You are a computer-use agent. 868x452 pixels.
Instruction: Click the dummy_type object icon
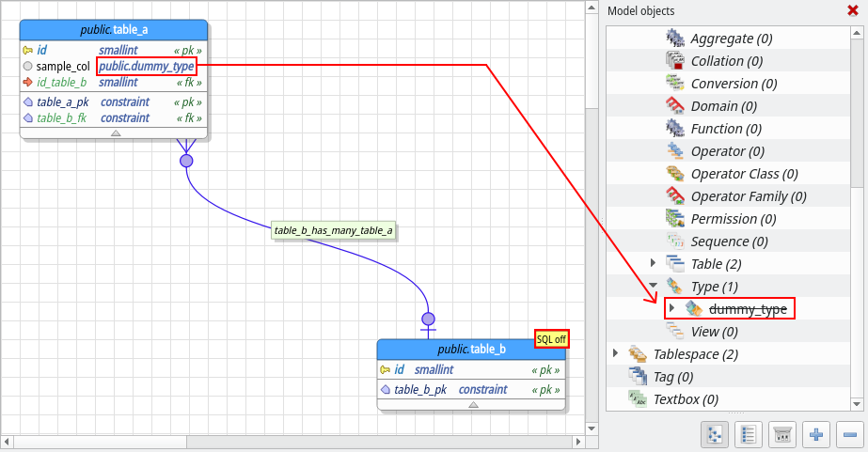tap(694, 309)
